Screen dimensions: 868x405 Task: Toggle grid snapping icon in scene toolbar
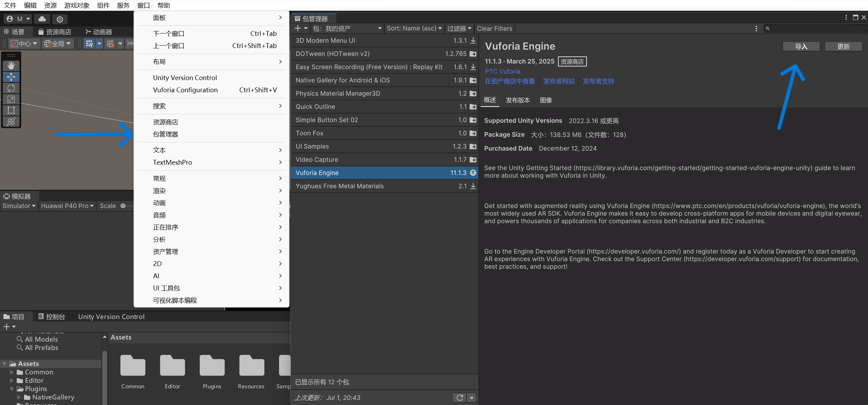click(x=110, y=44)
